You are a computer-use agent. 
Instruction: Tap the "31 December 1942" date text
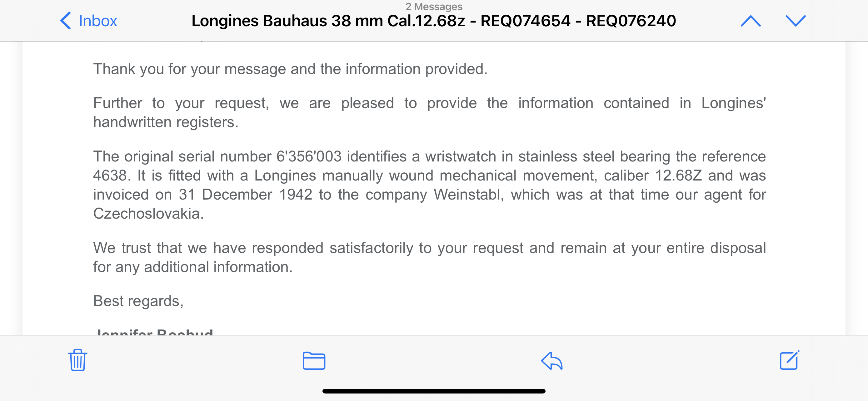(x=245, y=195)
